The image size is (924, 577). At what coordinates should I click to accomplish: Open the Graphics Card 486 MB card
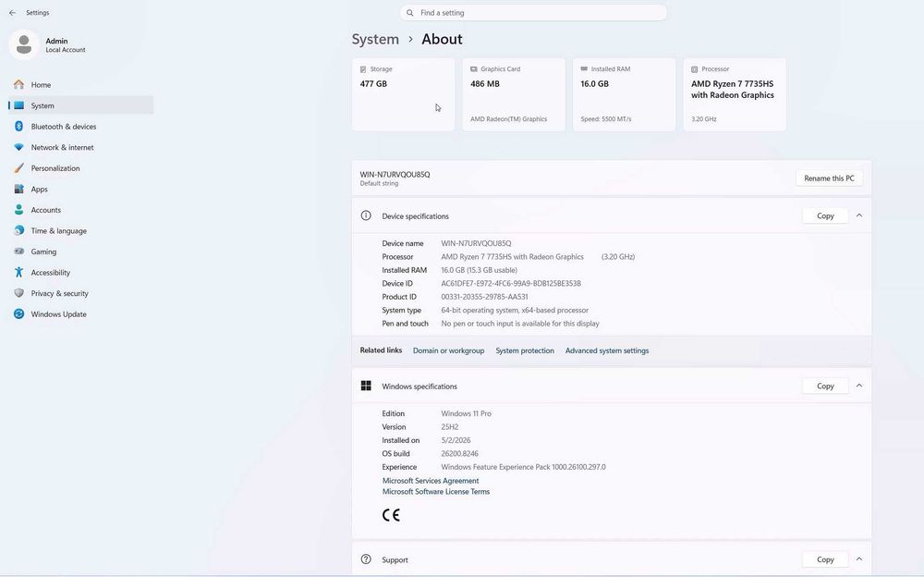(514, 94)
